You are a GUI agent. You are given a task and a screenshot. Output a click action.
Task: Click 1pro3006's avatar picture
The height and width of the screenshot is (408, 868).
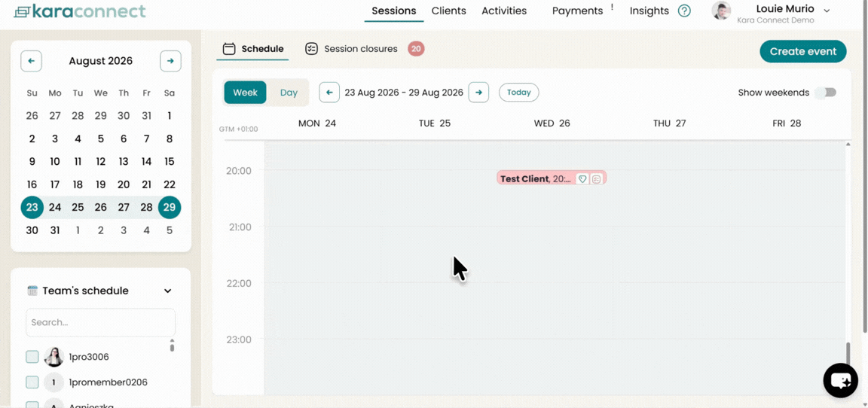pyautogui.click(x=54, y=357)
